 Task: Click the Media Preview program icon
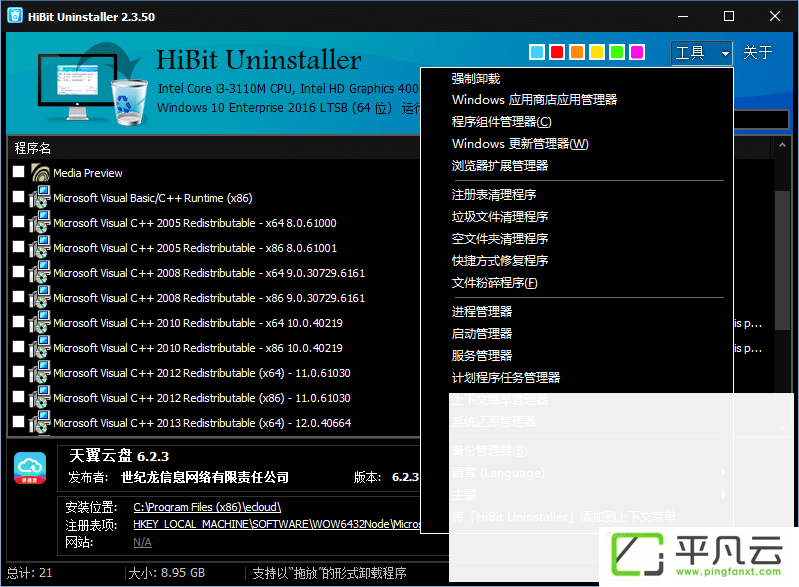coord(40,173)
